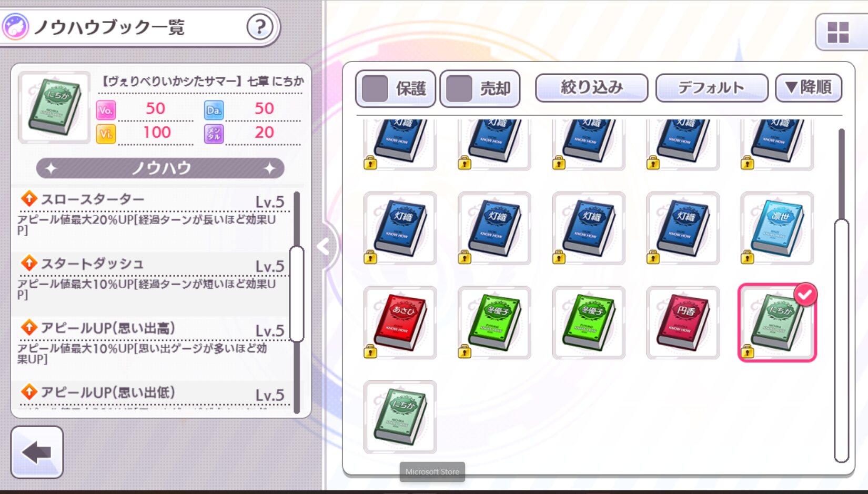Select the red あさひ know-how book
The width and height of the screenshot is (868, 494).
(x=400, y=322)
